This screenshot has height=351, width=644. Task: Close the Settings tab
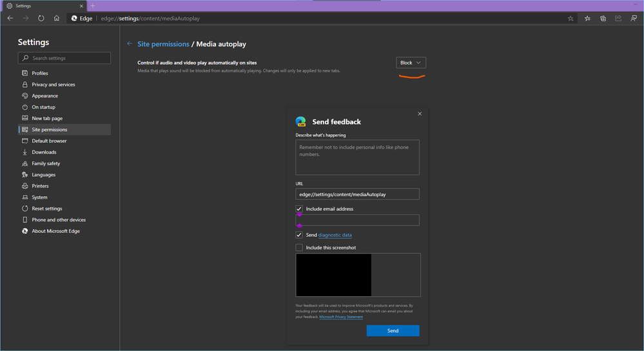[x=81, y=6]
